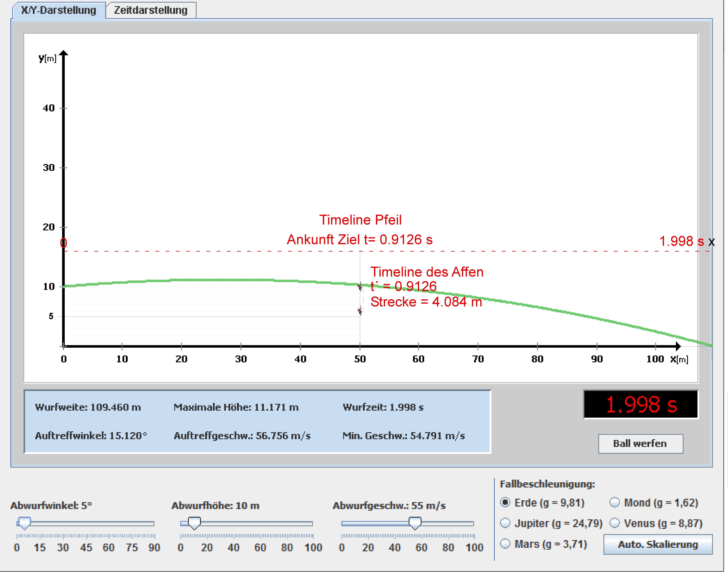Click the 'y[m]' axis label
Image resolution: width=728 pixels, height=572 pixels.
pyautogui.click(x=48, y=59)
